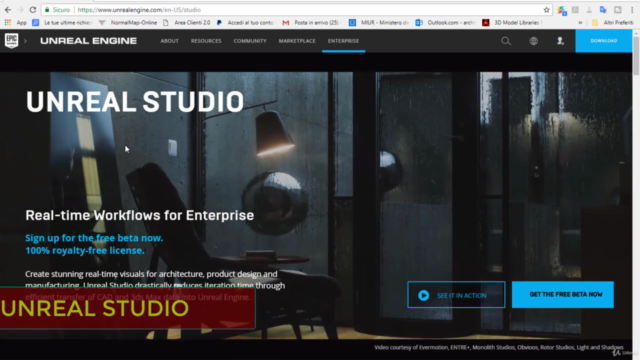Click the Video courtesy of Evermotion credit text
Image resolution: width=640 pixels, height=360 pixels.
(499, 347)
